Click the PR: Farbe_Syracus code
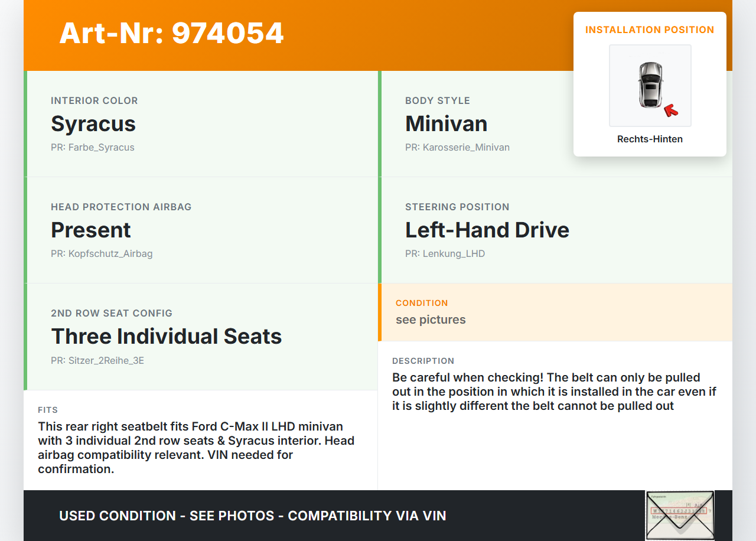Viewport: 756px width, 541px height. tap(93, 148)
